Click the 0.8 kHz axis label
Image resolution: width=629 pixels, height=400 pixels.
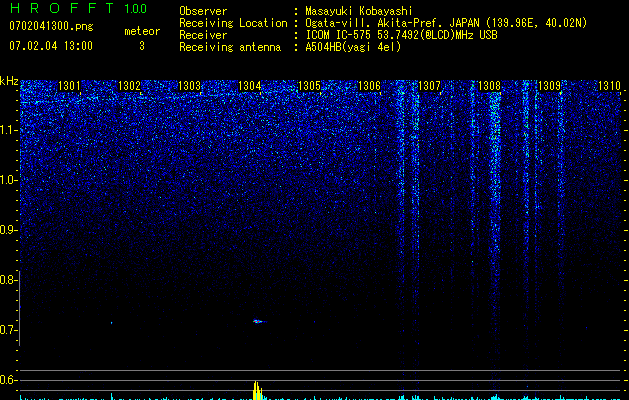click(9, 280)
